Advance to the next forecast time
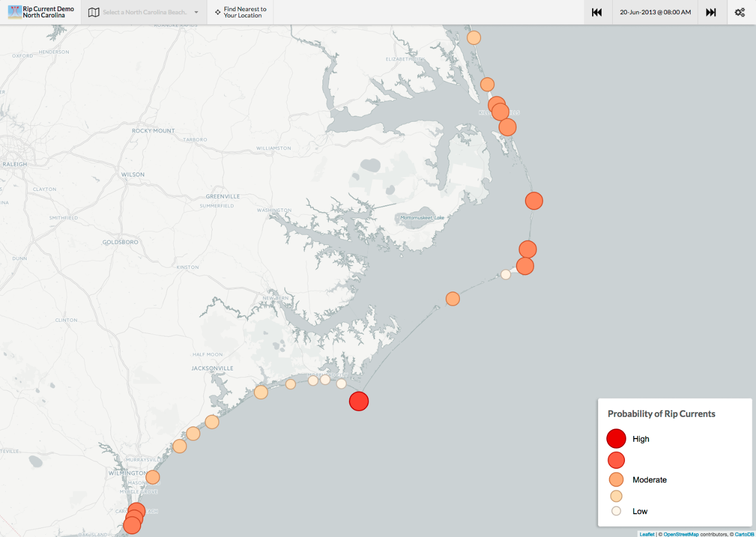This screenshot has height=537, width=756. click(711, 12)
